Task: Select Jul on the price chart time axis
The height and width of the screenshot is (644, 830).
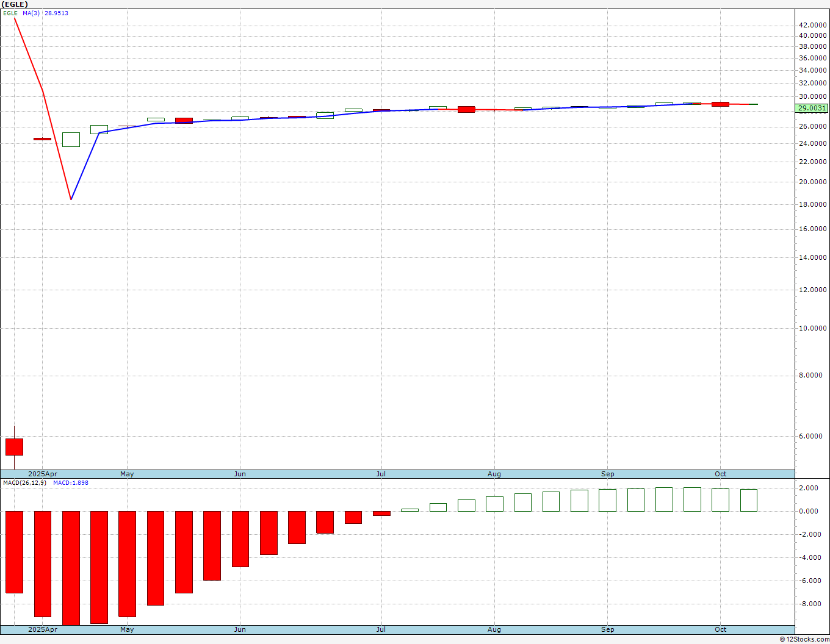Action: tap(381, 474)
